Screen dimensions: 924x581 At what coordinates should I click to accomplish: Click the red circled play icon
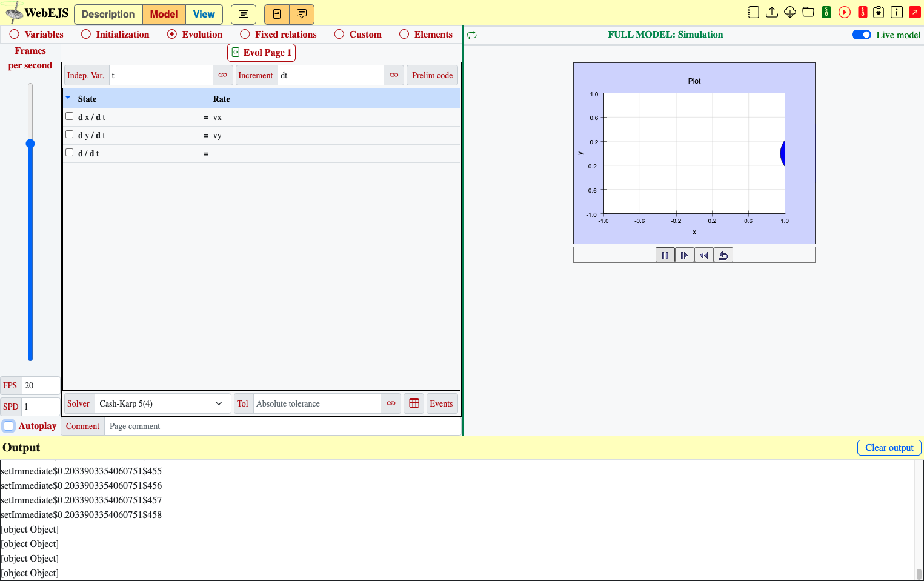click(845, 12)
